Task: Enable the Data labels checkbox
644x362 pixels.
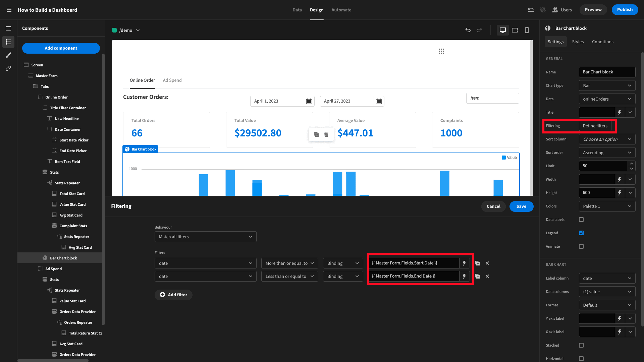Action: point(581,220)
